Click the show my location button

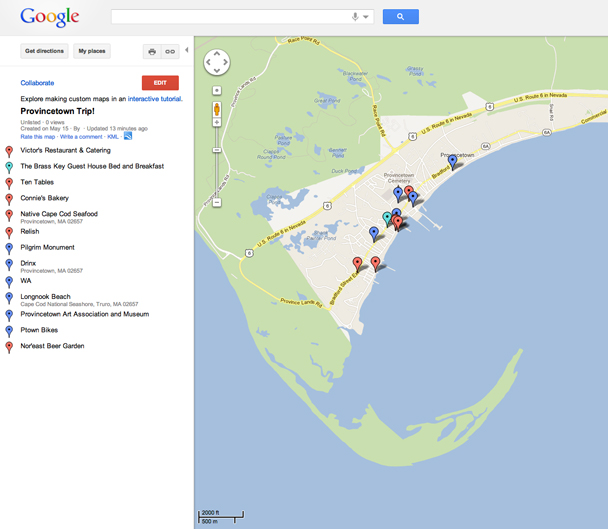point(217,90)
